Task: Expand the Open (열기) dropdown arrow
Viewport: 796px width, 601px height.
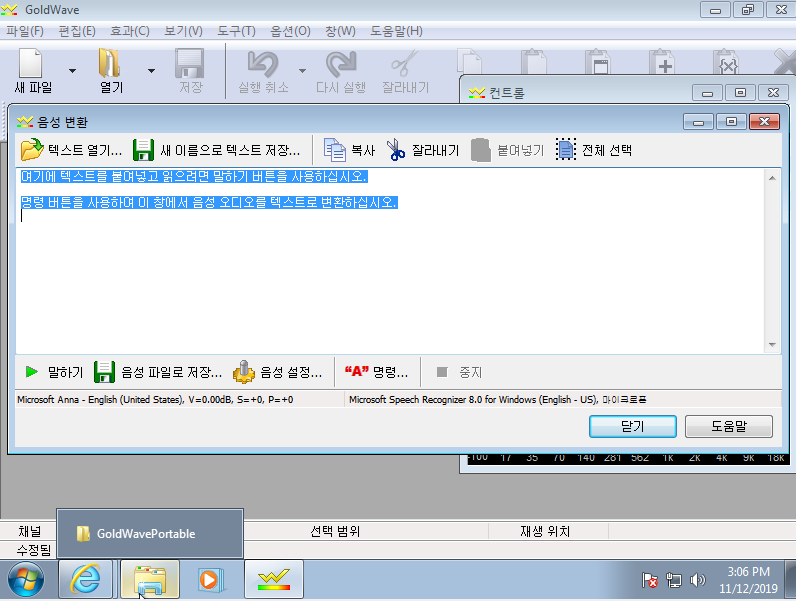Action: (x=151, y=71)
